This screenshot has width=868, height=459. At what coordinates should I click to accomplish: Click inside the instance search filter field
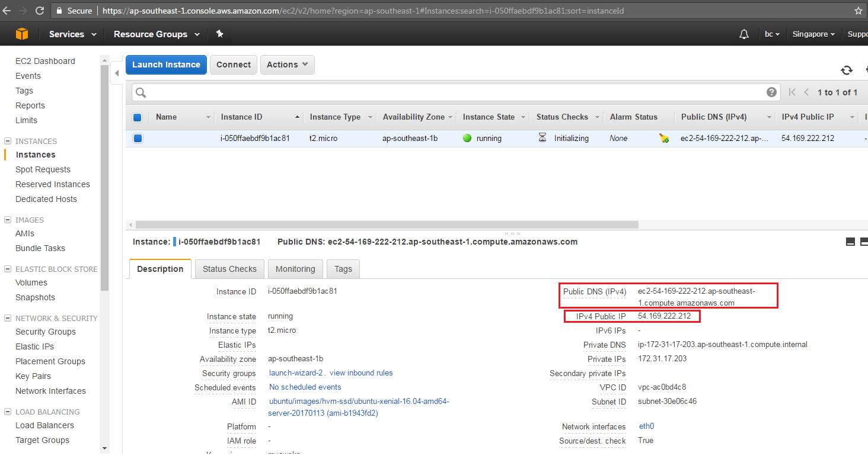[x=415, y=92]
